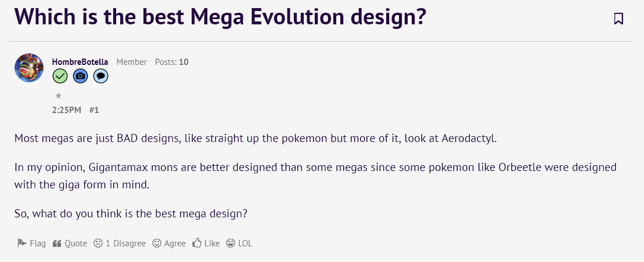This screenshot has width=644, height=262.
Task: Click the thread title about Mega Evolution
Action: pyautogui.click(x=221, y=17)
